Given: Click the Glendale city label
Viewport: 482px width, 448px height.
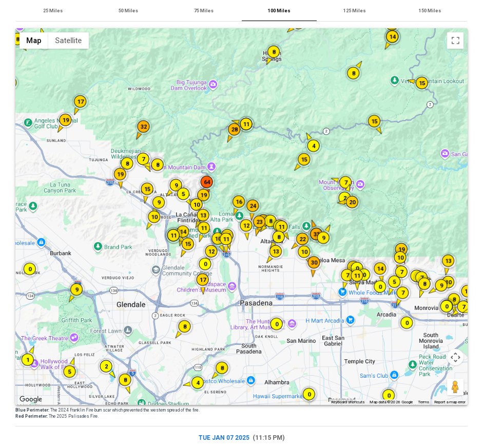Looking at the screenshot, I should 131,304.
